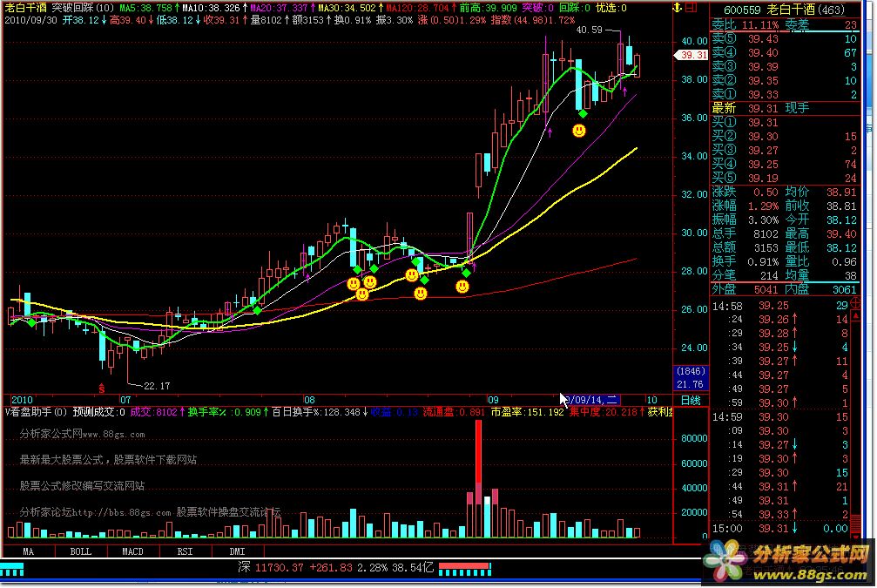This screenshot has width=877, height=588.
Task: Click the tick list scroll-up arrow
Action: point(855,317)
